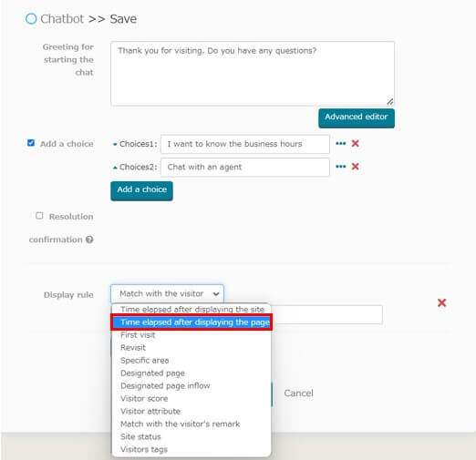The width and height of the screenshot is (476, 460).
Task: Choose First visit from the list
Action: pyautogui.click(x=138, y=335)
